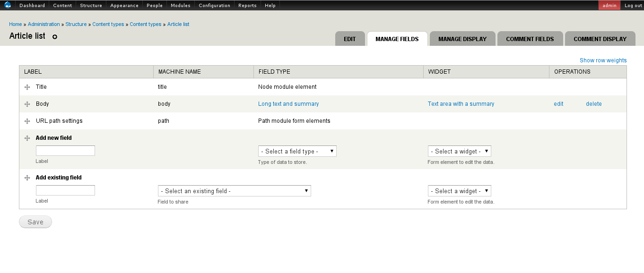Click the Add existing field drag handle
This screenshot has height=273, width=644.
pyautogui.click(x=27, y=178)
